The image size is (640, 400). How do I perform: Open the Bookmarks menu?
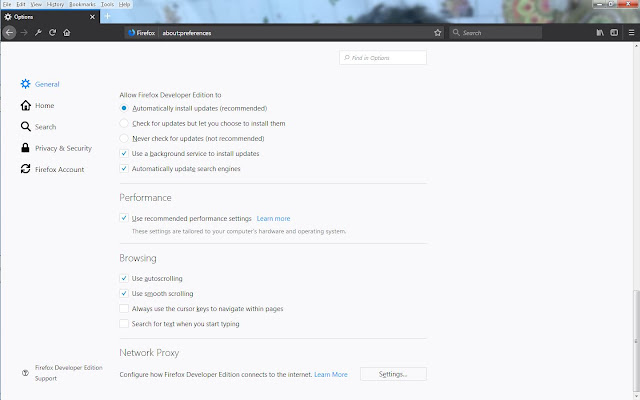pyautogui.click(x=82, y=4)
